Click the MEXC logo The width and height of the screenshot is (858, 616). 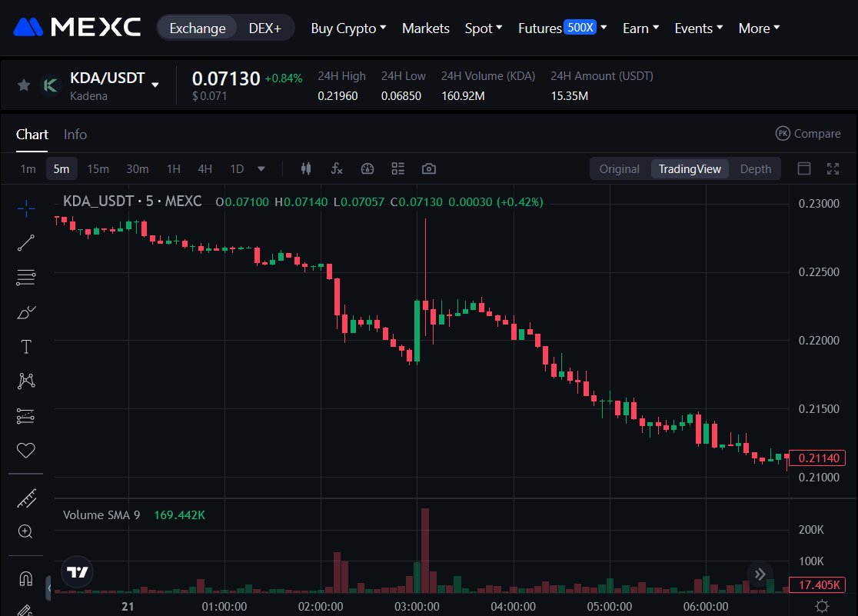click(x=77, y=28)
